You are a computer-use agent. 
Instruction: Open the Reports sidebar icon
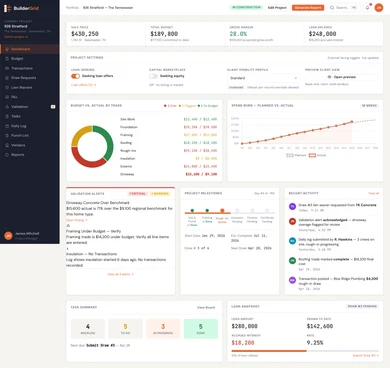tap(7, 155)
